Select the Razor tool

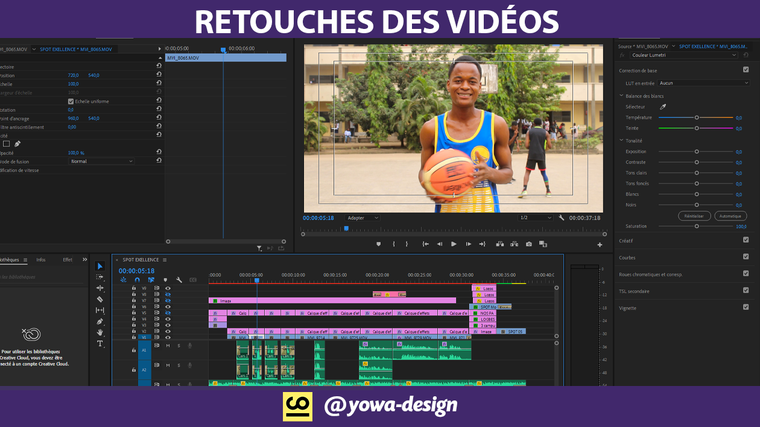[100, 299]
